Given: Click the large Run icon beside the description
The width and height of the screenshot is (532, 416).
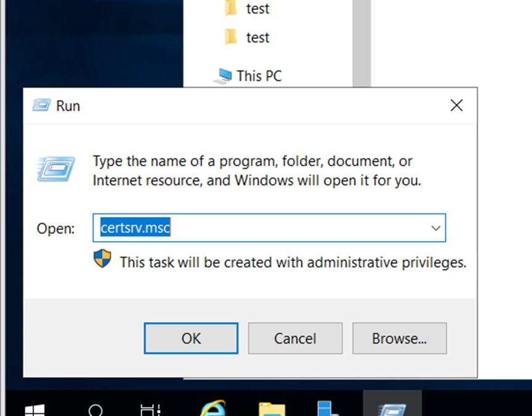Looking at the screenshot, I should click(x=56, y=169).
